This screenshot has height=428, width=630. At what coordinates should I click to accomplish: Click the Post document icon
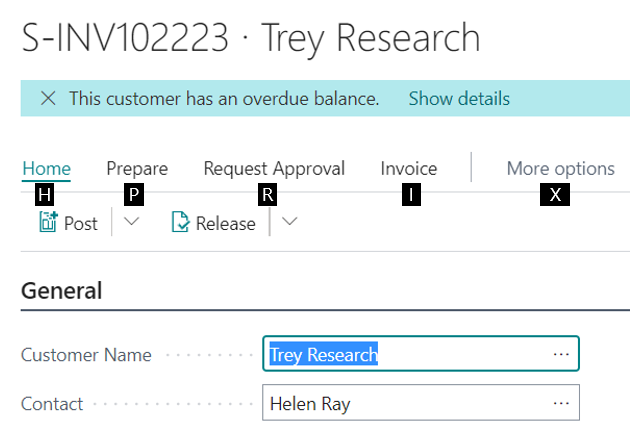pos(48,222)
